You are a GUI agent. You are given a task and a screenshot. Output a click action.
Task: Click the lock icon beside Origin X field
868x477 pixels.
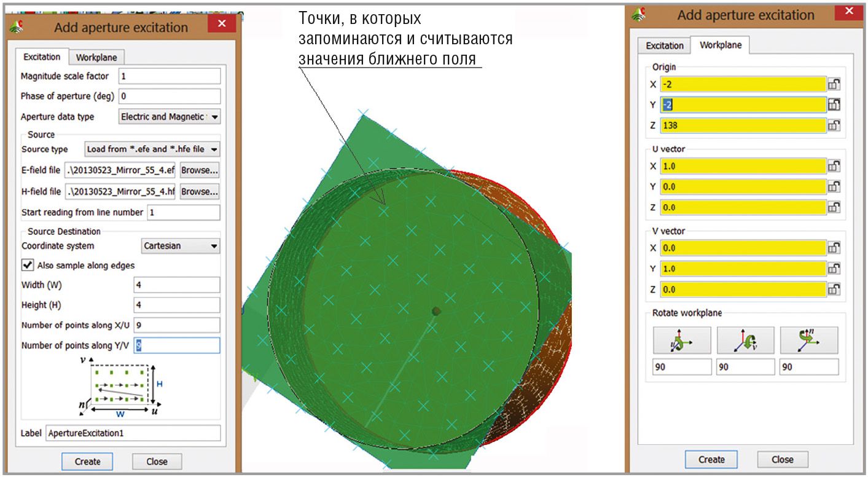(x=834, y=84)
